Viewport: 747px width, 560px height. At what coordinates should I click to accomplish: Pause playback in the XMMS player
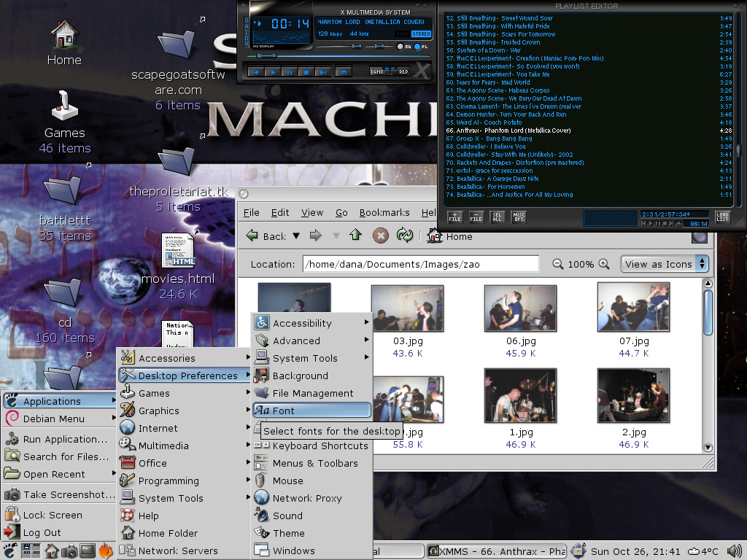click(289, 72)
